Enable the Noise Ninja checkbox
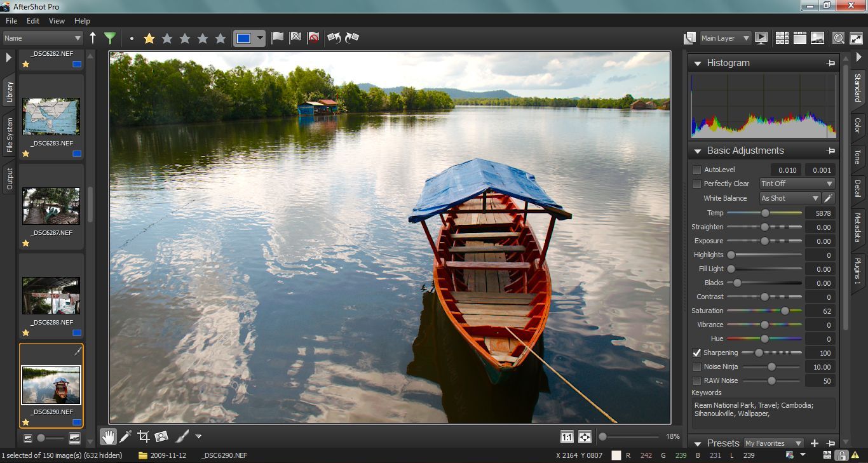Screen dimensions: 868x463 pyautogui.click(x=697, y=367)
